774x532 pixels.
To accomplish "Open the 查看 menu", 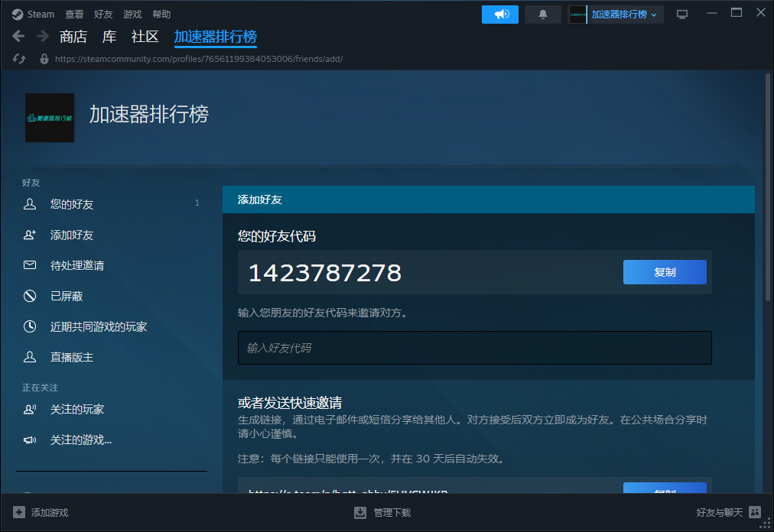I will coord(74,15).
